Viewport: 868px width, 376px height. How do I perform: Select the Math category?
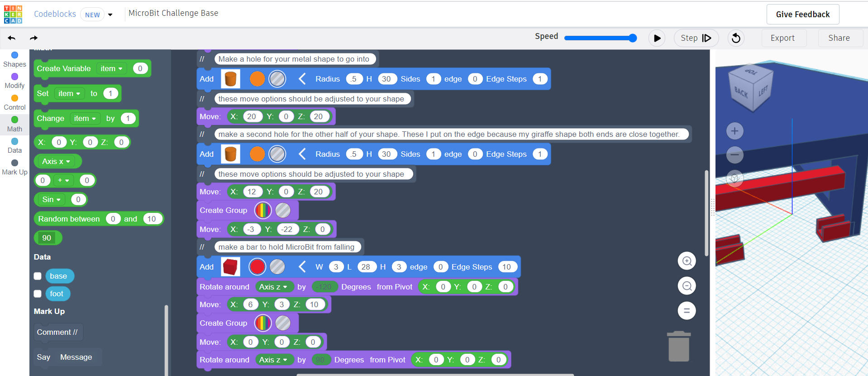tap(14, 124)
